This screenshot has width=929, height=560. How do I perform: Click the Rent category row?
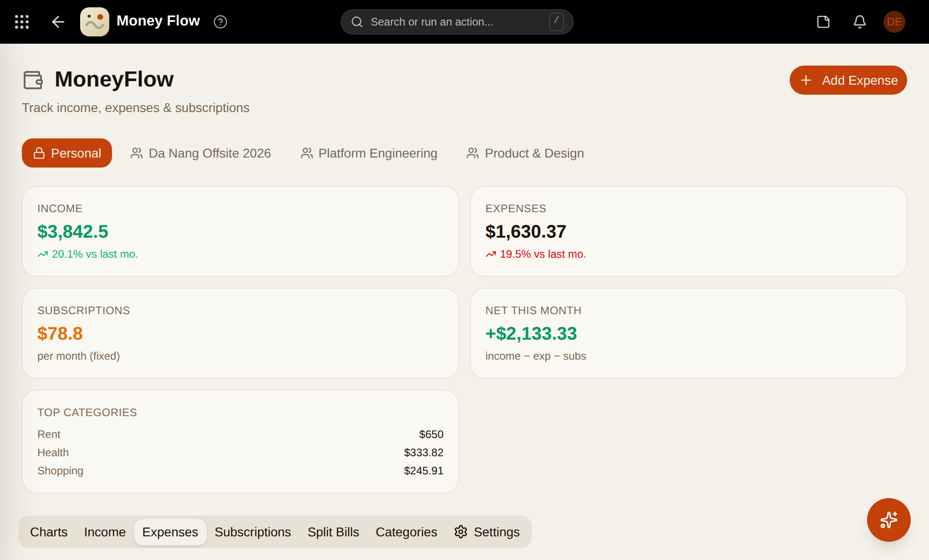(240, 434)
